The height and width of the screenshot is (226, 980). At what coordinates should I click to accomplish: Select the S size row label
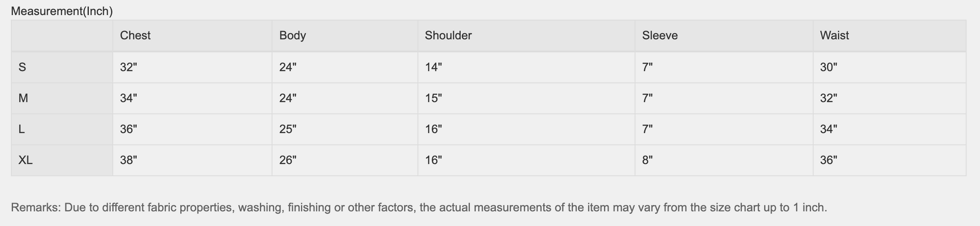(x=22, y=67)
